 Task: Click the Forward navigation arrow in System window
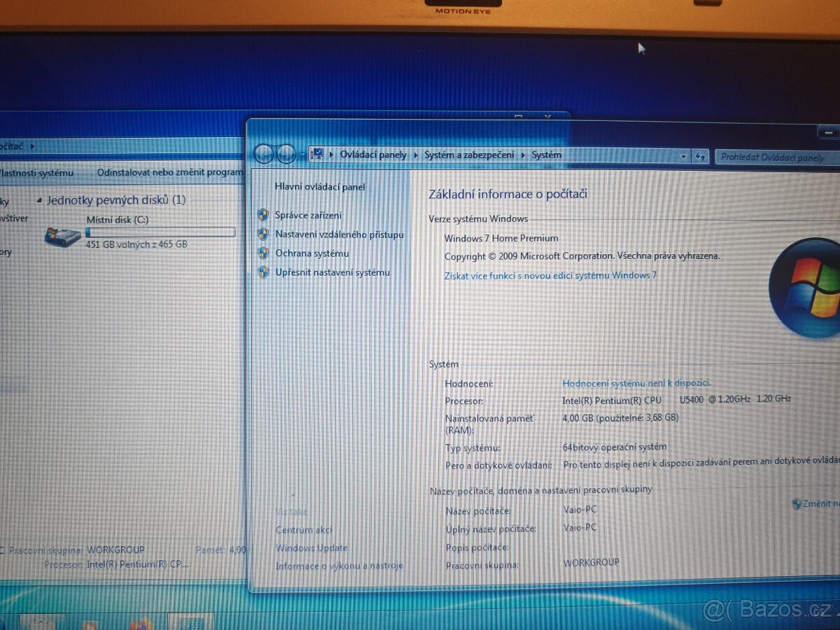286,154
